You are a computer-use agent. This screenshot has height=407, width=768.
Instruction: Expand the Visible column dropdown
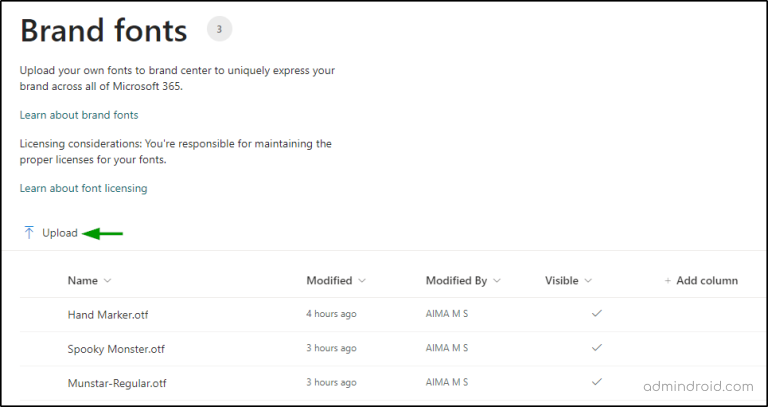(x=588, y=281)
